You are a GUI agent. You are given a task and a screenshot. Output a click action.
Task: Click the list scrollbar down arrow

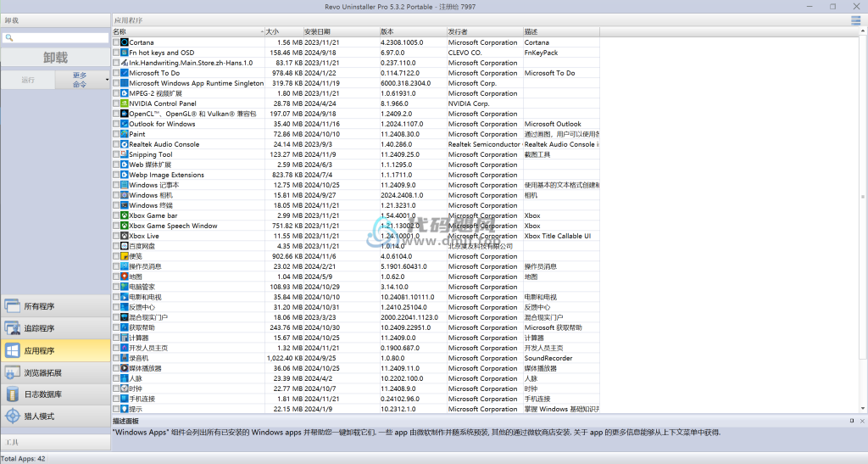pyautogui.click(x=862, y=409)
